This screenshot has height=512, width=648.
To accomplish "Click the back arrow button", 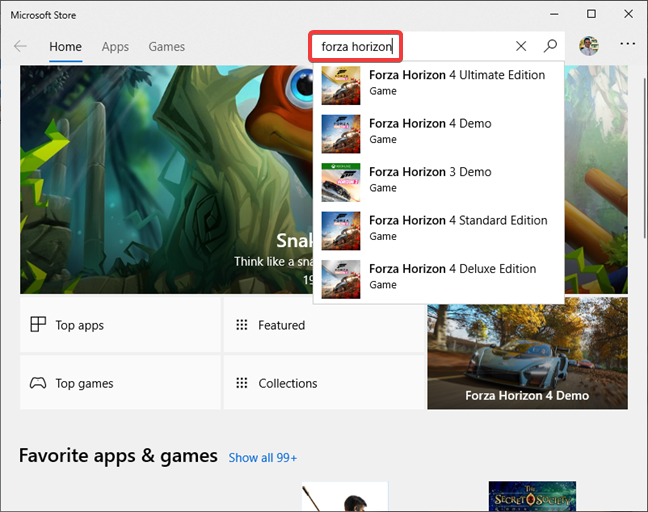I will [20, 46].
